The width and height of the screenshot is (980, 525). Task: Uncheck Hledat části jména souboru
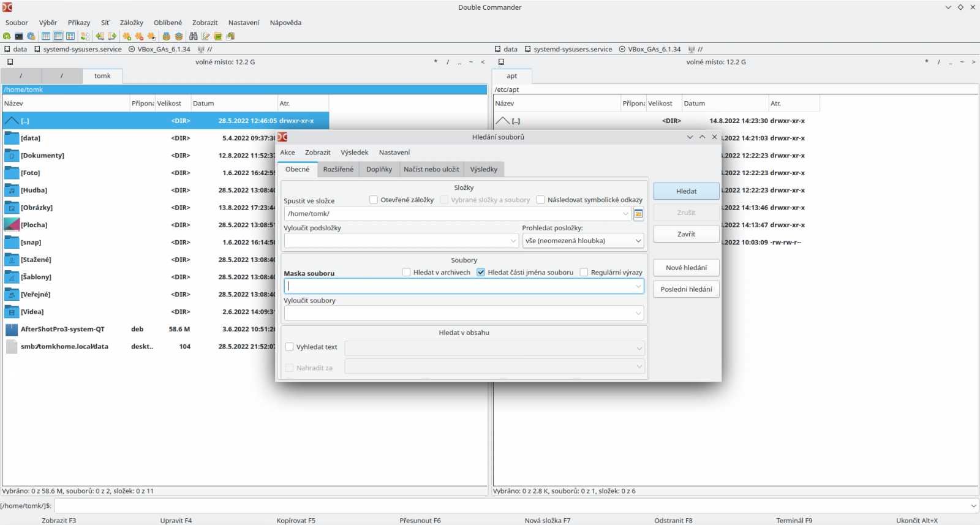tap(481, 273)
